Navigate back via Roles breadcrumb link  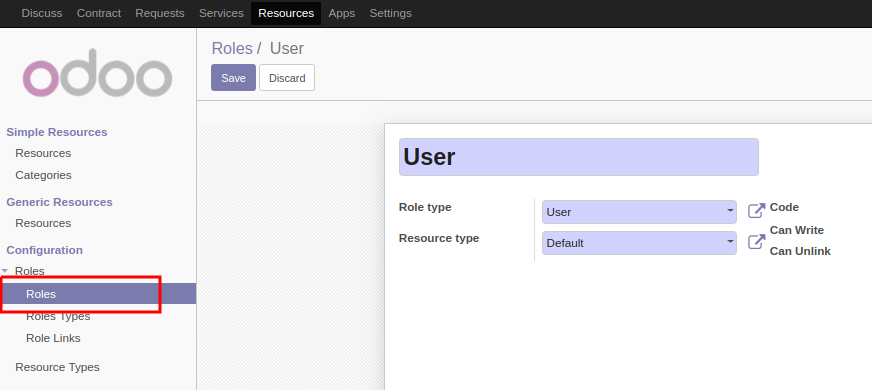coord(232,48)
